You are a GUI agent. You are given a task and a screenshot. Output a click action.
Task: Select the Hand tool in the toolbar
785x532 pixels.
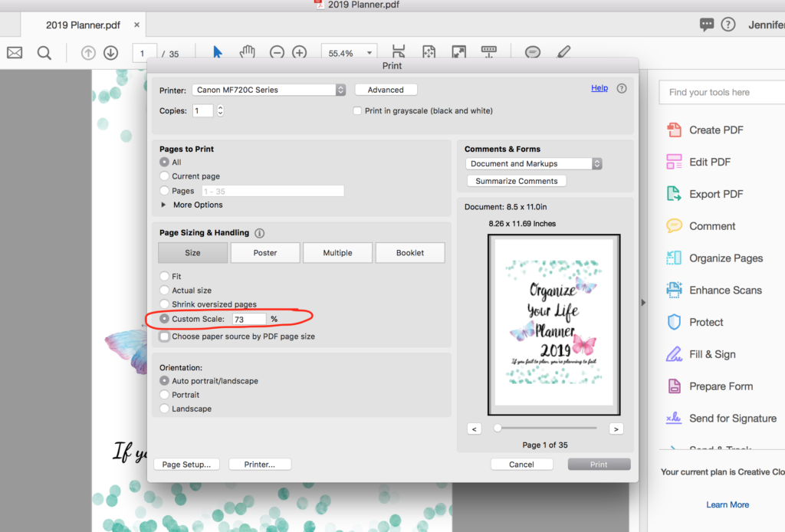tap(247, 51)
